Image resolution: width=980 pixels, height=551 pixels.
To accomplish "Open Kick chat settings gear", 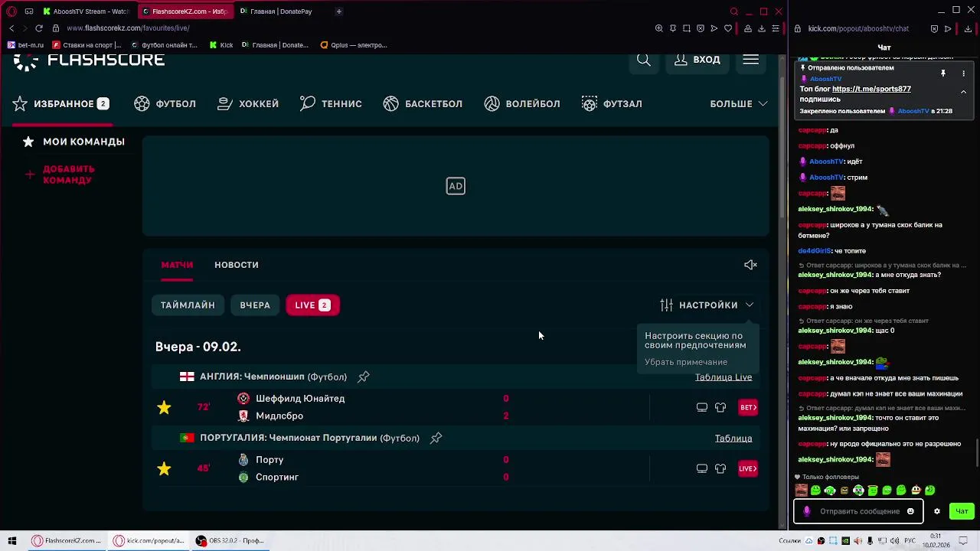I will 936,511.
